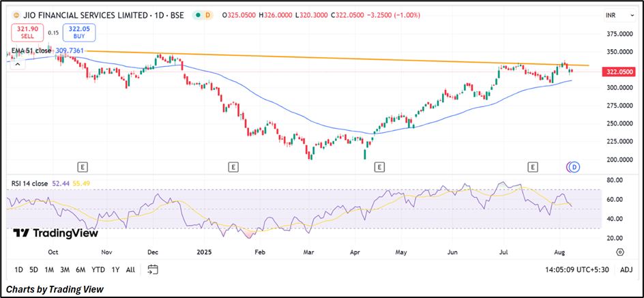
Task: Open chart settings gear icon on the time axis
Action: click(x=619, y=252)
